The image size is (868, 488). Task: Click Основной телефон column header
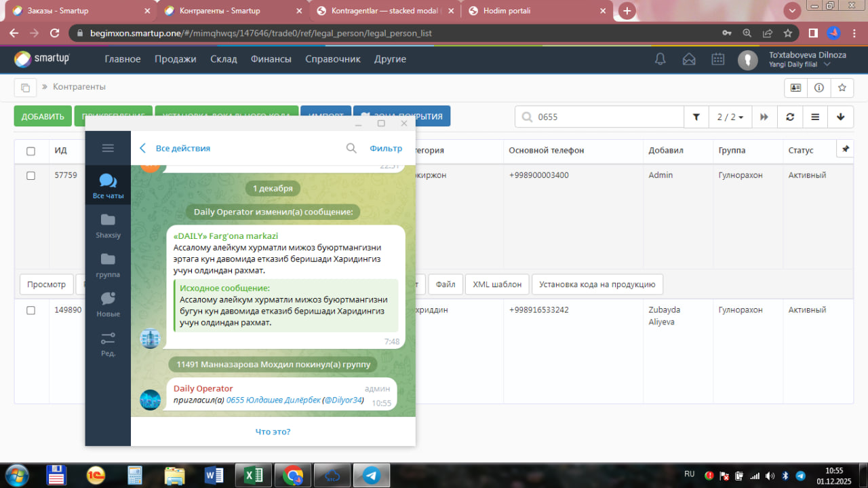click(x=546, y=151)
